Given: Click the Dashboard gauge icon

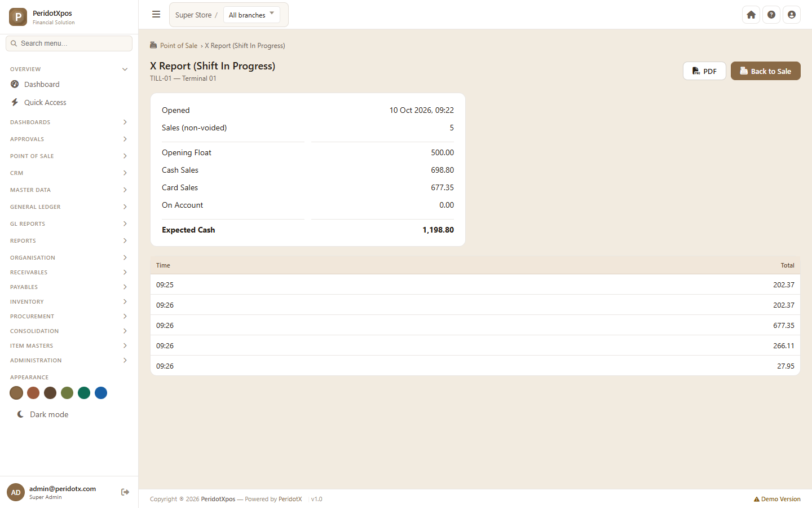Looking at the screenshot, I should pyautogui.click(x=15, y=84).
